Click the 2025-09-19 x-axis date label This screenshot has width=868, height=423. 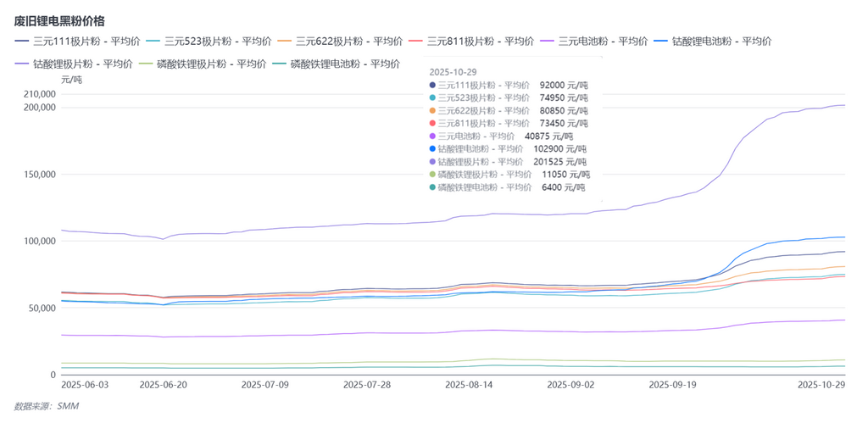coord(673,384)
